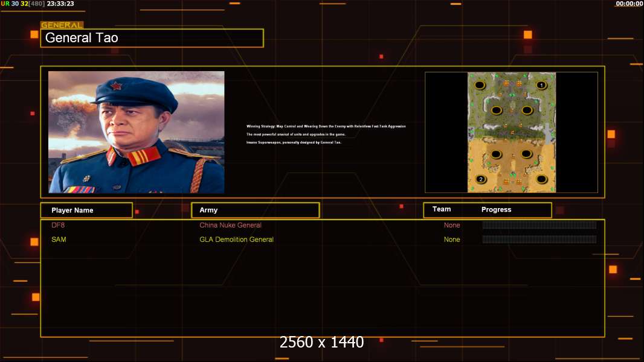Select player DF8 in the list
644x362 pixels.
point(58,225)
